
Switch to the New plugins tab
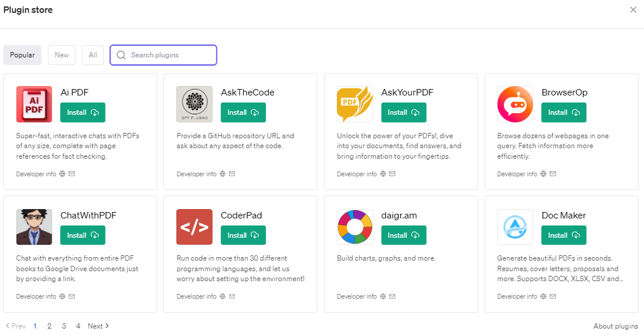[62, 55]
